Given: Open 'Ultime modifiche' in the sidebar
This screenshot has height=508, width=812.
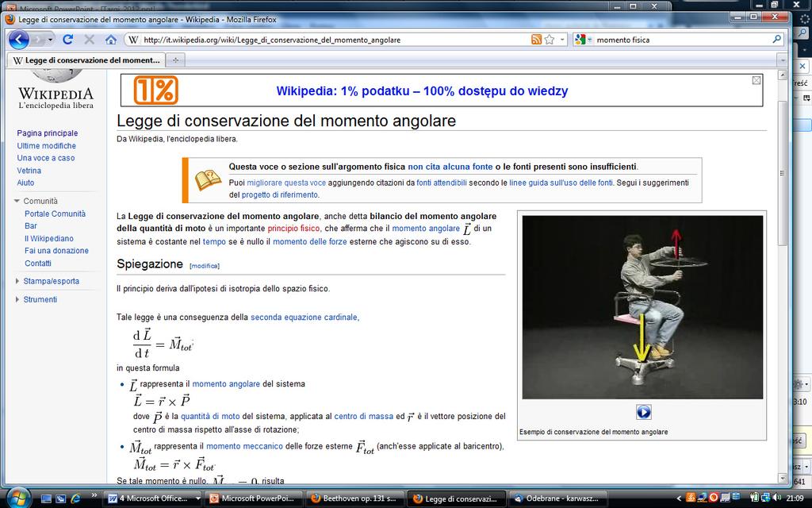Looking at the screenshot, I should [47, 146].
